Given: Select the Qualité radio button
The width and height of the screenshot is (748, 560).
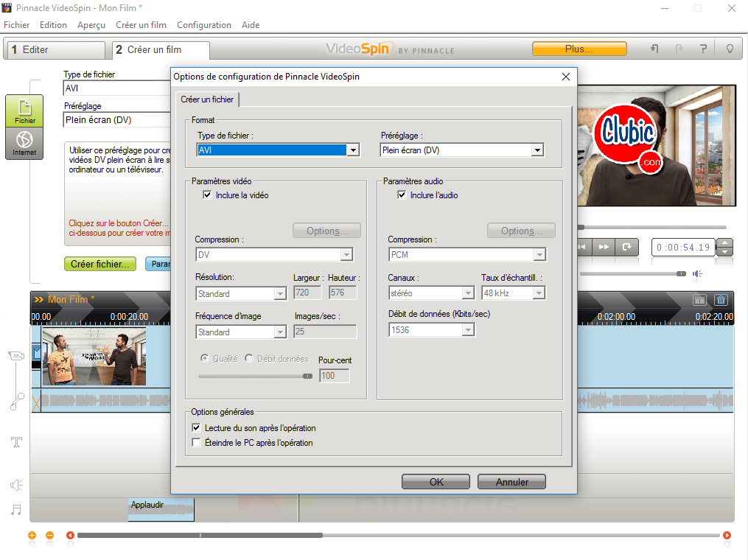Looking at the screenshot, I should (x=205, y=358).
